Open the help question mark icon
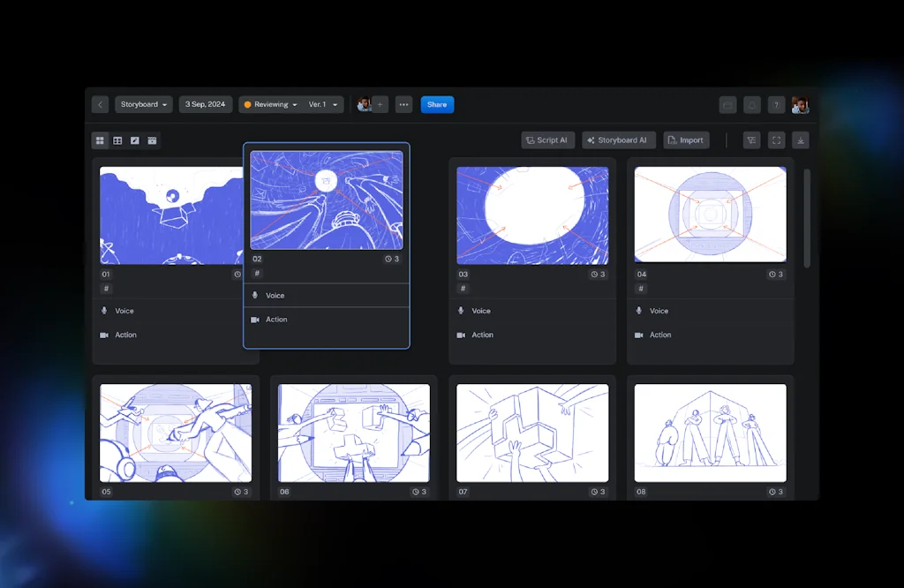 [776, 105]
